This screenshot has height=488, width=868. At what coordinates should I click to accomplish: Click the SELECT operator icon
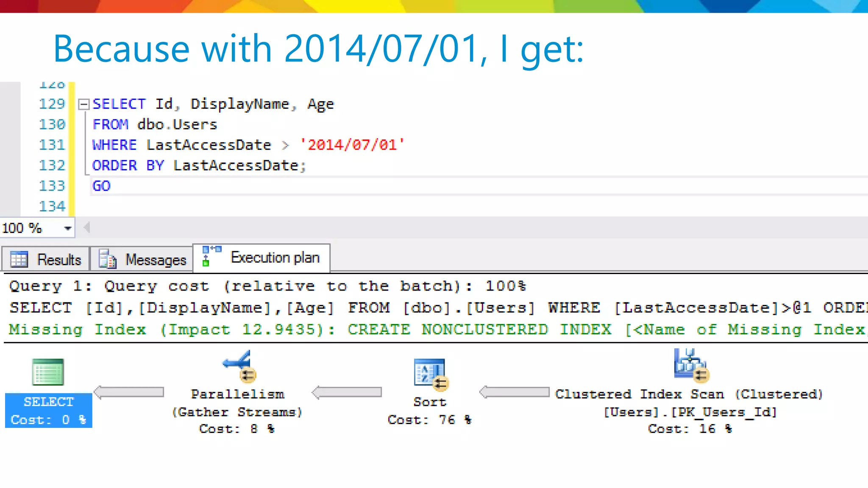click(x=48, y=372)
